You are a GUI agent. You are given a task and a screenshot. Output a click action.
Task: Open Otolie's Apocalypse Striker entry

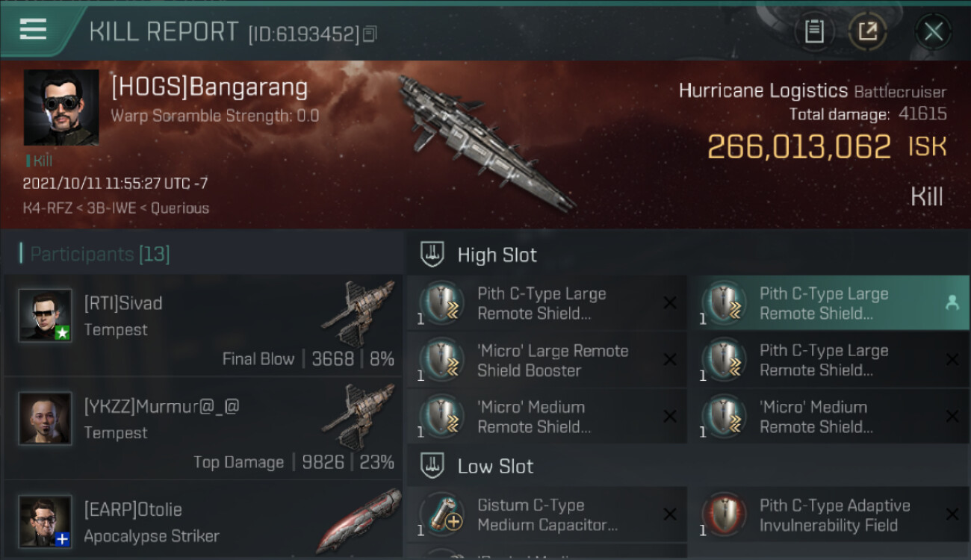coord(203,521)
